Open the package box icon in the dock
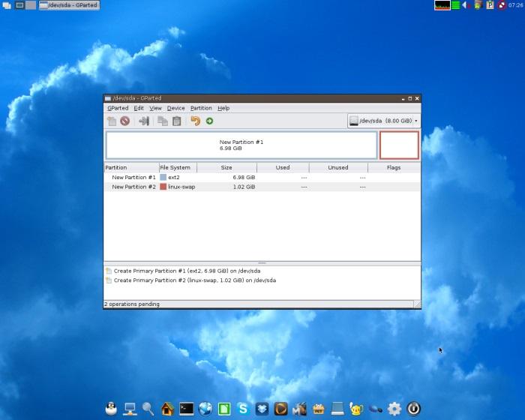The image size is (525, 420). point(319,409)
